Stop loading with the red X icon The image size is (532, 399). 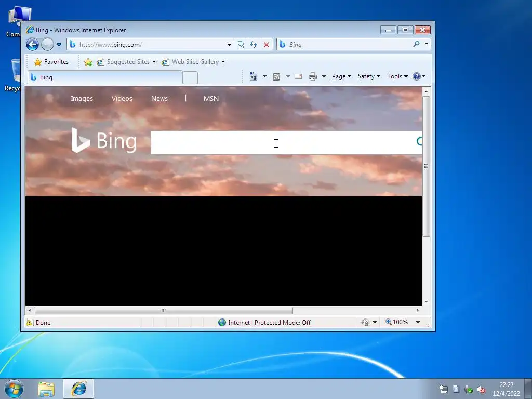click(267, 45)
